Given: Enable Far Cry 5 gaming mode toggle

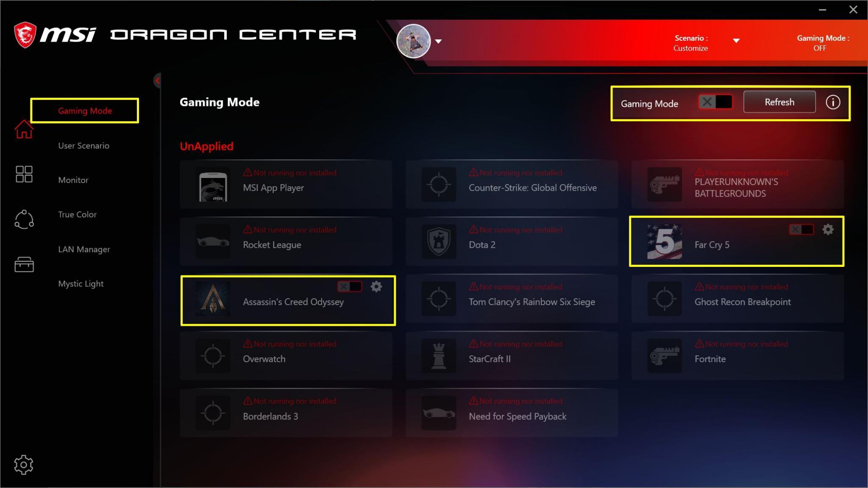Looking at the screenshot, I should click(801, 230).
